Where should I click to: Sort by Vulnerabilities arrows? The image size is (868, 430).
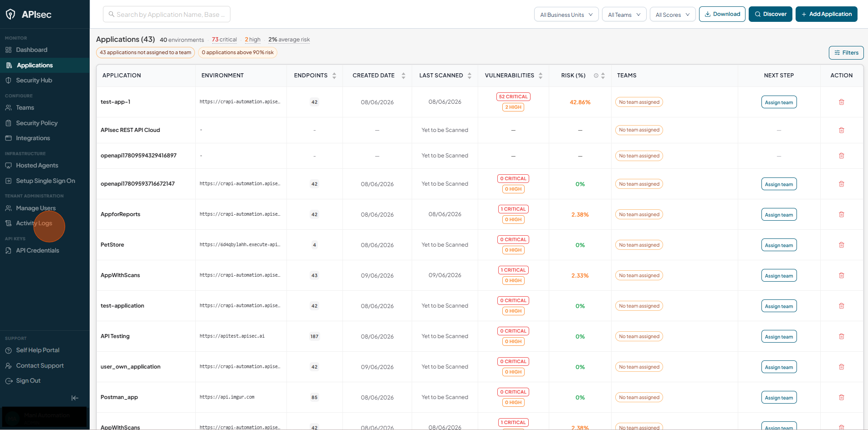tap(541, 76)
